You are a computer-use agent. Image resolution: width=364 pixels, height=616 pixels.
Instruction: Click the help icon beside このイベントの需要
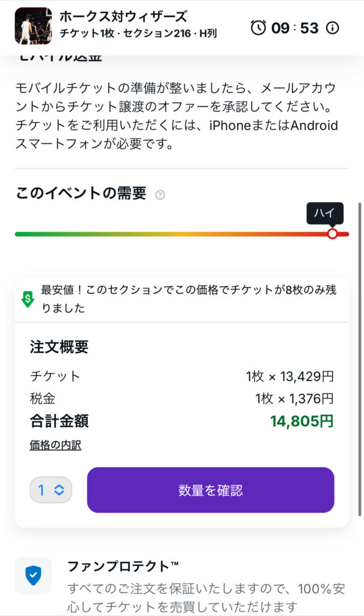[160, 194]
